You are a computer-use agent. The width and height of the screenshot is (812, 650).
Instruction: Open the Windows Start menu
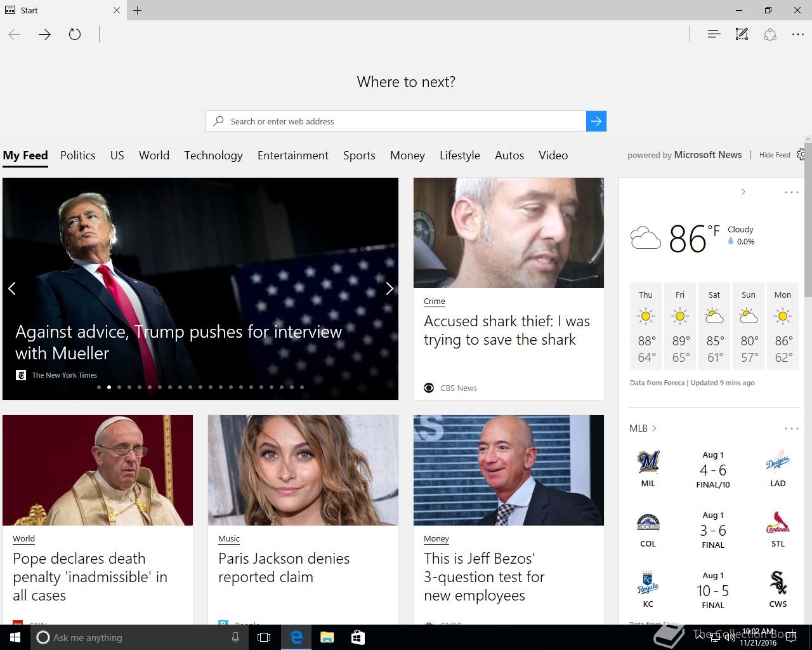15,637
